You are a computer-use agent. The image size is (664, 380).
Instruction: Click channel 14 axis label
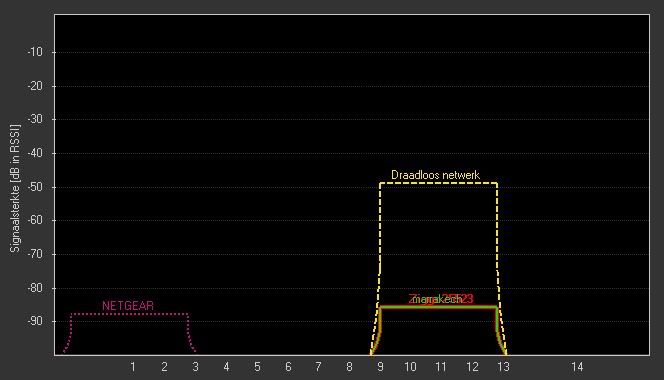tap(577, 367)
